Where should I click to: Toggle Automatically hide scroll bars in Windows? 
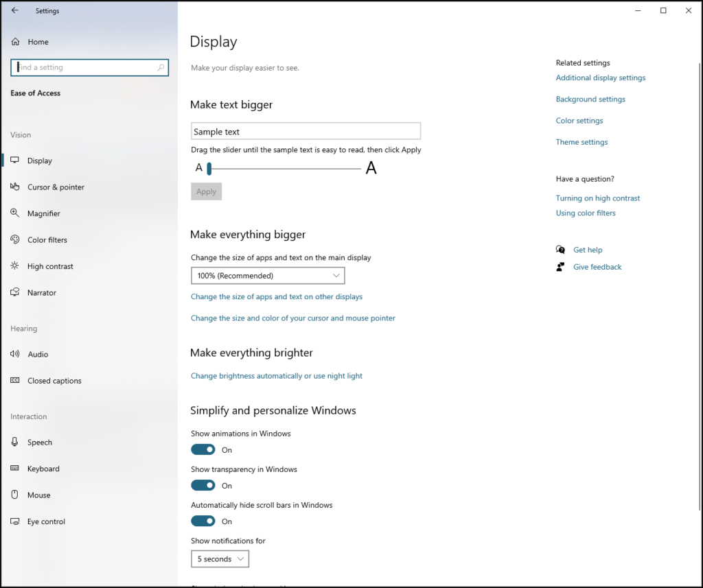coord(203,521)
